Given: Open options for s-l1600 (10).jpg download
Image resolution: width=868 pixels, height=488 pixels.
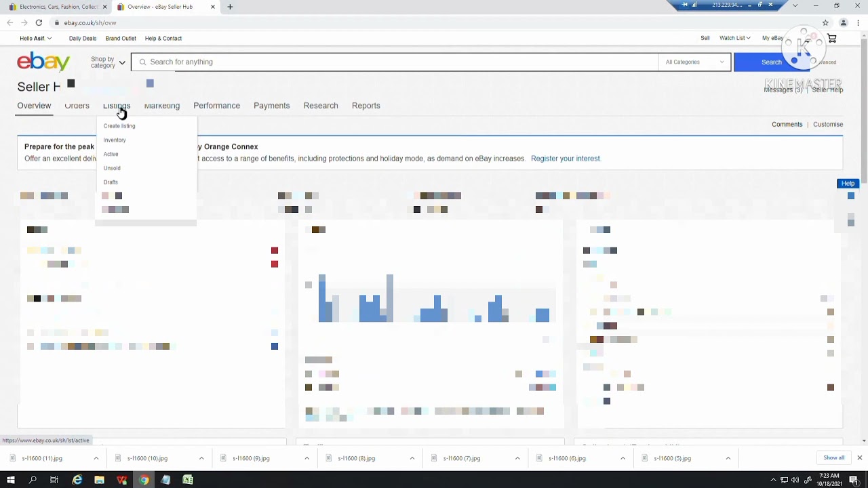Looking at the screenshot, I should pyautogui.click(x=201, y=458).
